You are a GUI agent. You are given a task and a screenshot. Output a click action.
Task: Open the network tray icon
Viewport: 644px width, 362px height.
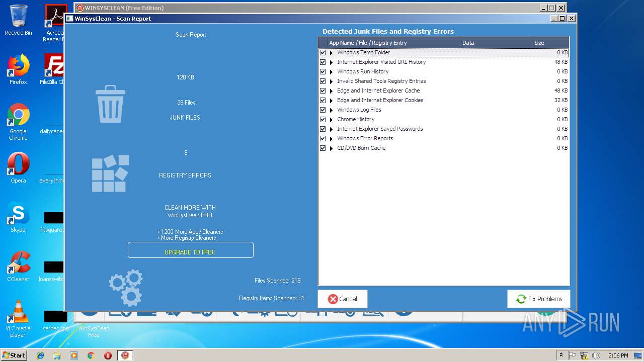[584, 355]
